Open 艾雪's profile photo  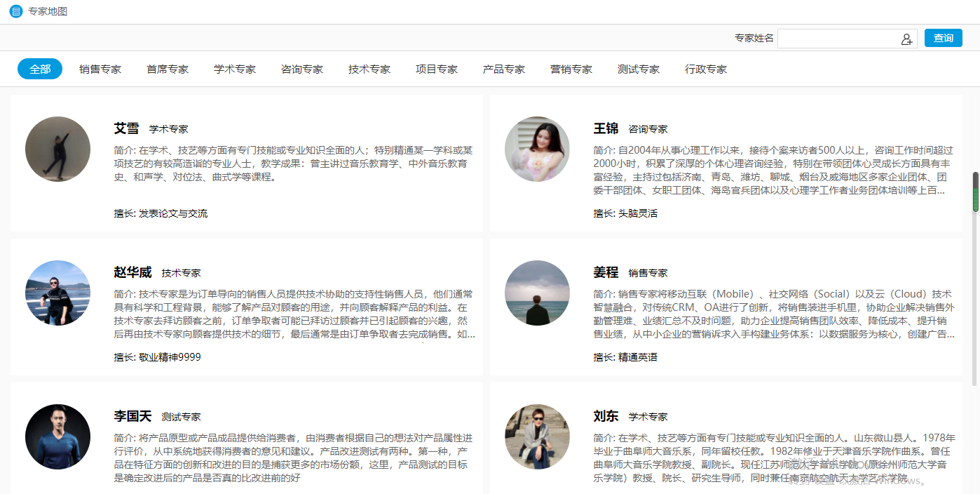tap(57, 149)
